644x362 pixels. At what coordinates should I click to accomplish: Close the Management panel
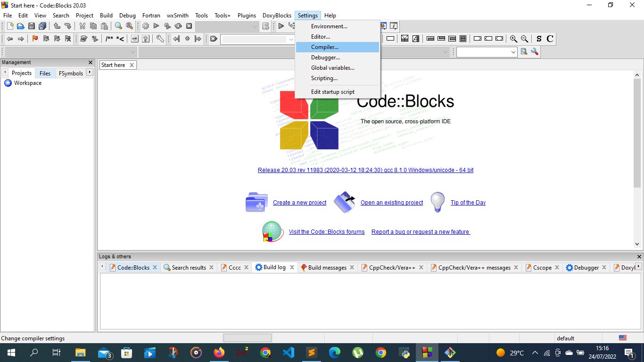(91, 62)
